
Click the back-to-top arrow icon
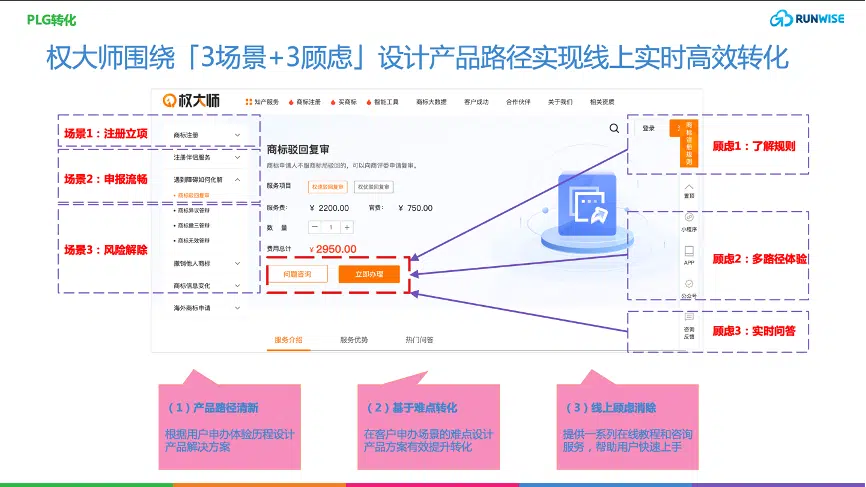[x=689, y=187]
